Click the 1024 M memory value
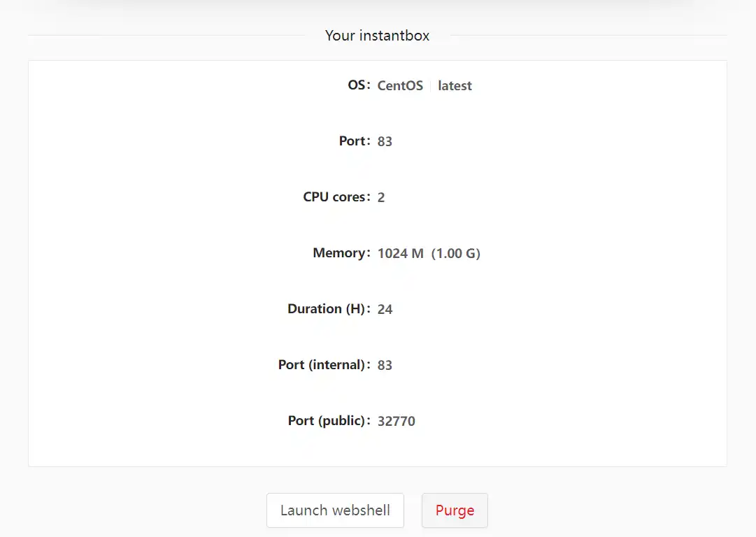 pyautogui.click(x=401, y=253)
